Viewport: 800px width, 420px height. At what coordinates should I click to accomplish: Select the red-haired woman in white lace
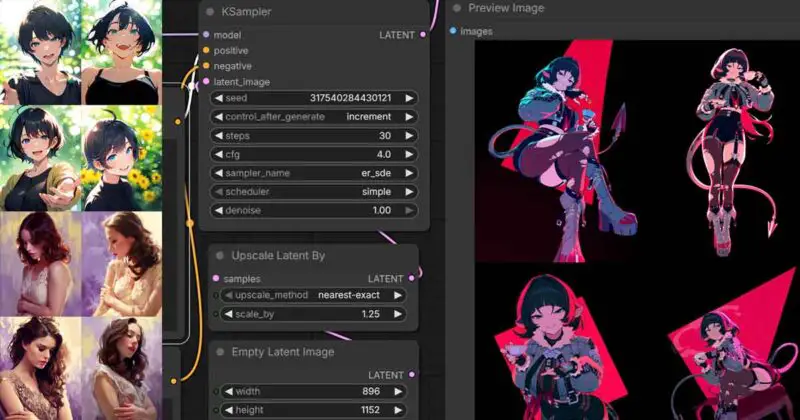tap(40, 264)
